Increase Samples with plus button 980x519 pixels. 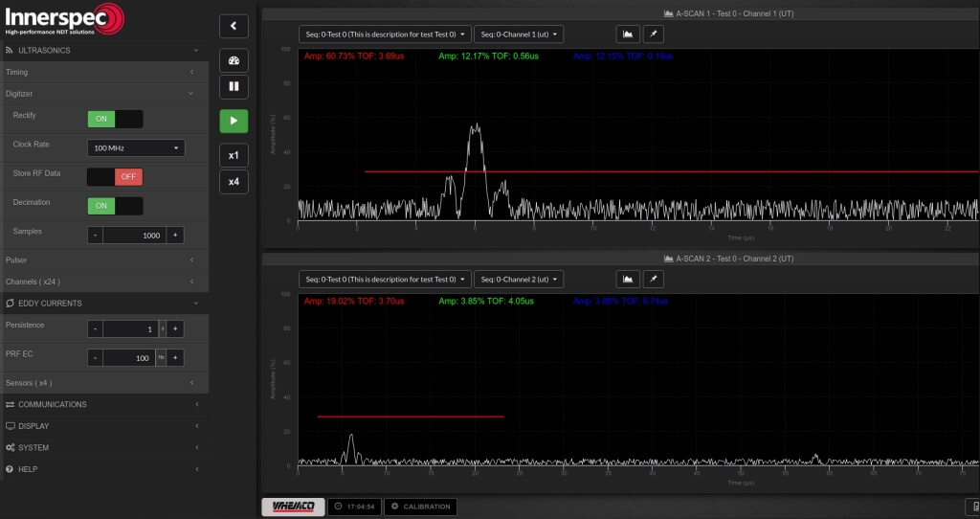click(x=175, y=236)
